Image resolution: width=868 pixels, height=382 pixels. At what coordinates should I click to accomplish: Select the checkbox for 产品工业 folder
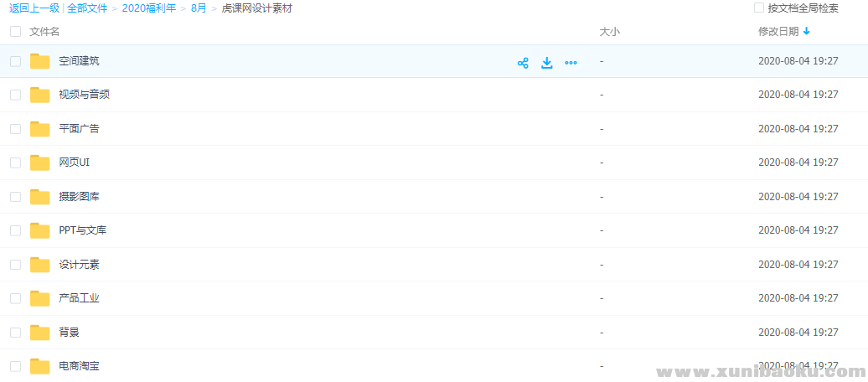coord(15,298)
